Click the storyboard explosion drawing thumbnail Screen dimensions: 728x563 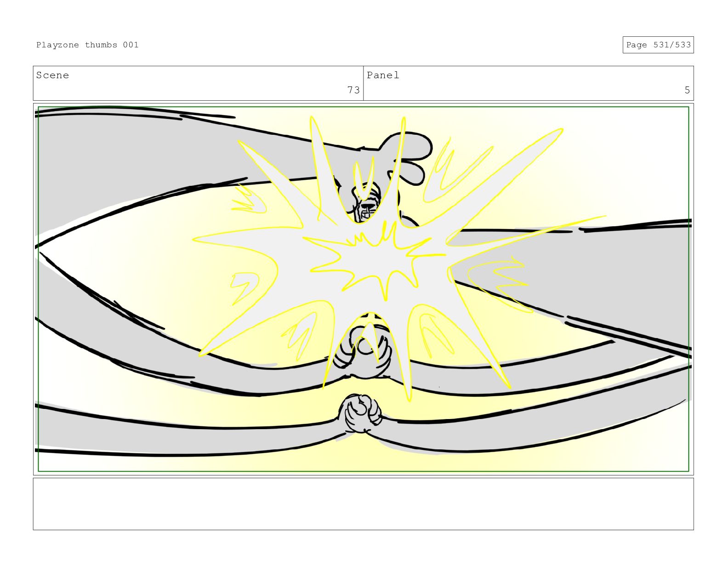point(363,289)
